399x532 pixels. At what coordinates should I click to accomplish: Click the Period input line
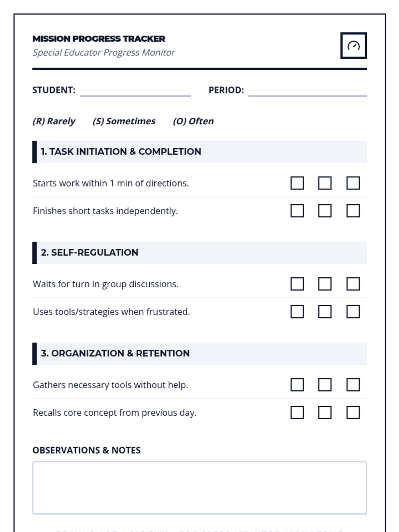click(x=308, y=91)
